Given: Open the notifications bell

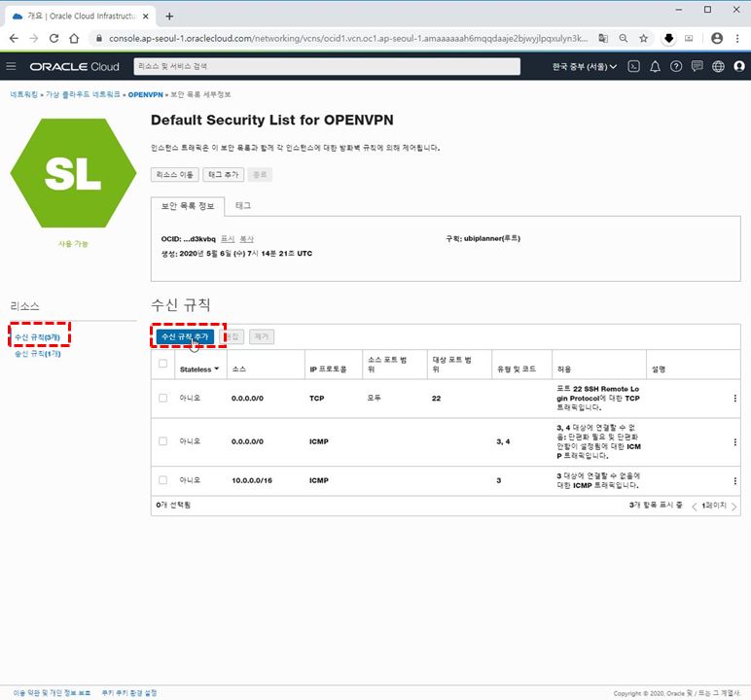Looking at the screenshot, I should (655, 66).
